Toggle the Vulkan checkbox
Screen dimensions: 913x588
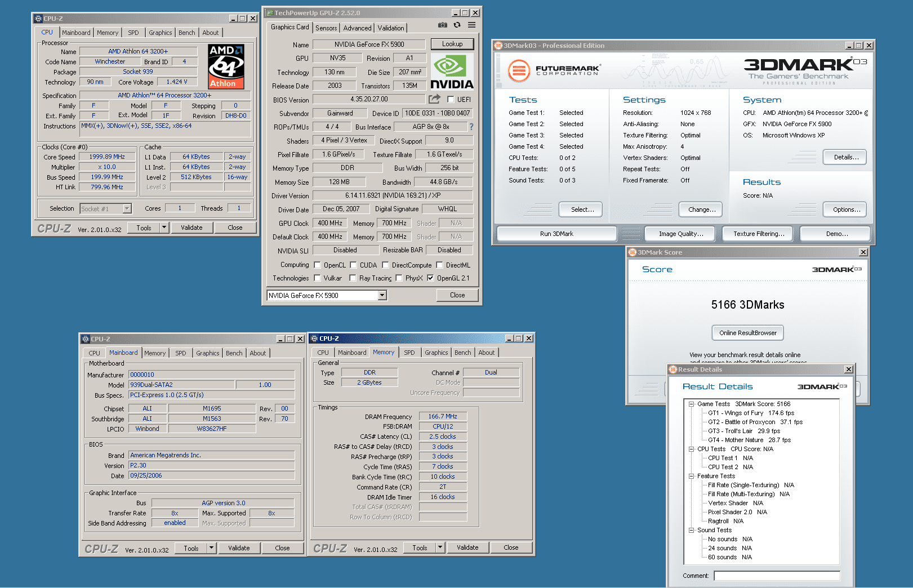click(x=317, y=278)
